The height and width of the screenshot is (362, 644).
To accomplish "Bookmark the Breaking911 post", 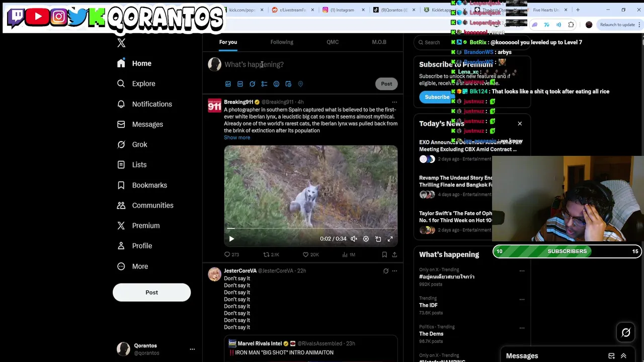I will click(x=384, y=255).
